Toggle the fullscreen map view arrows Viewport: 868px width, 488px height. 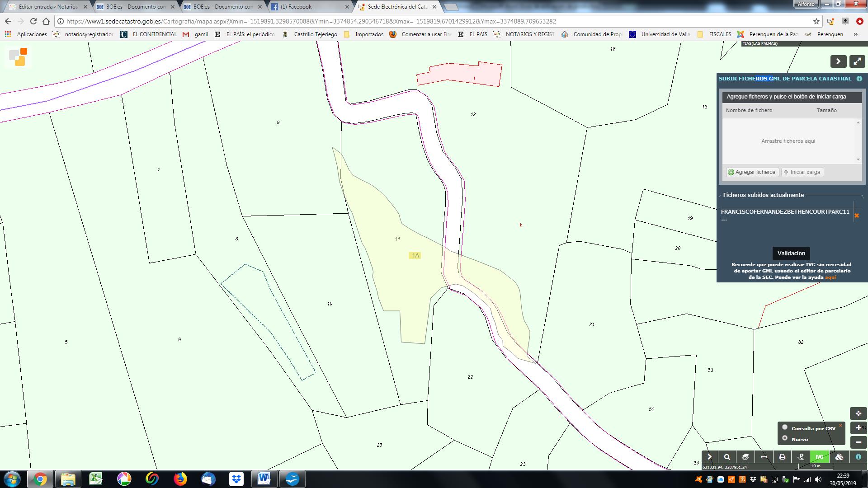click(857, 61)
